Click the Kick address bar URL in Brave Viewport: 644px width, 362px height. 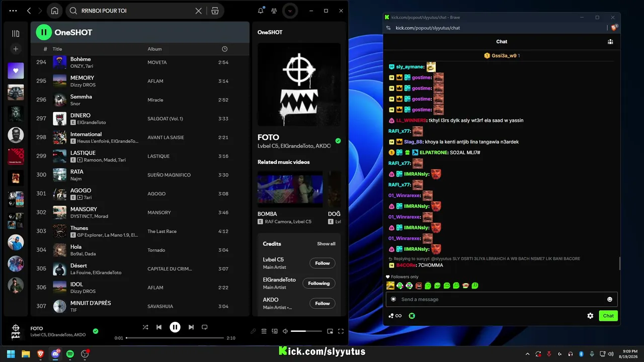pyautogui.click(x=428, y=28)
